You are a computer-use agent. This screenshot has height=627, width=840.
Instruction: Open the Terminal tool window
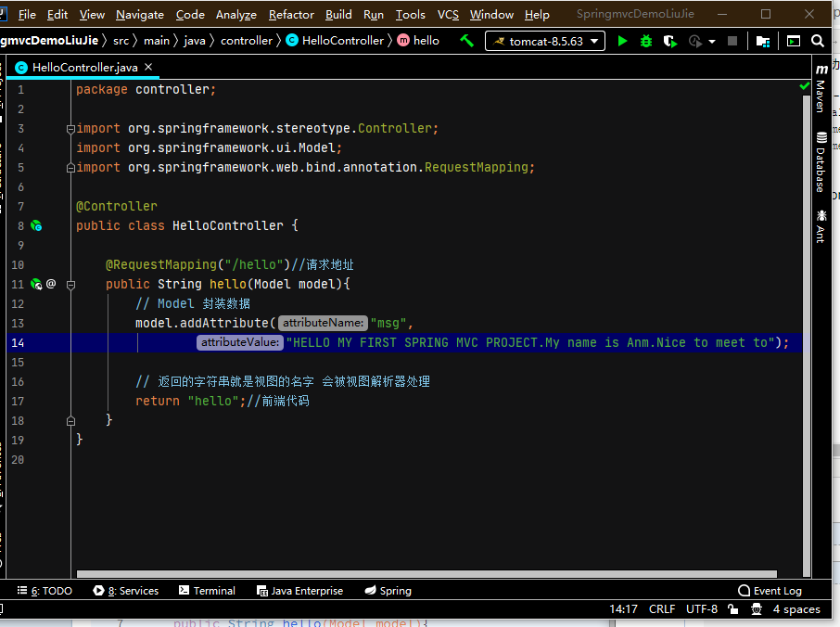pos(207,591)
